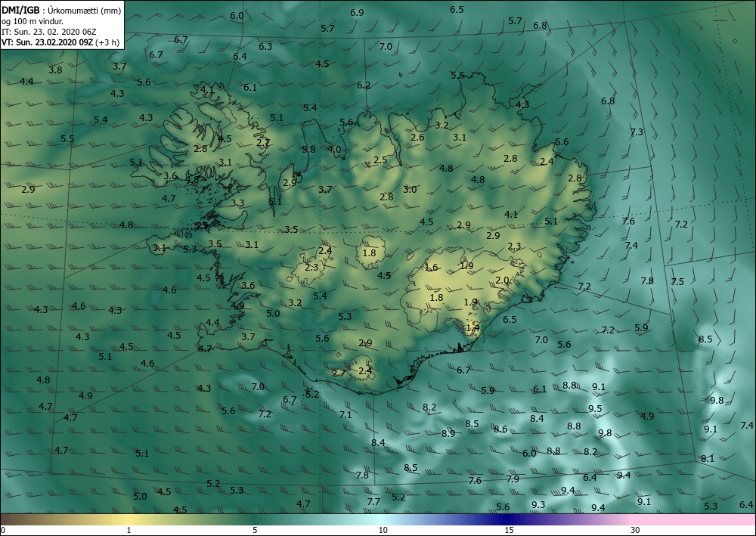The width and height of the screenshot is (756, 536).
Task: Click the 3.3 value on the map
Action: point(237,203)
